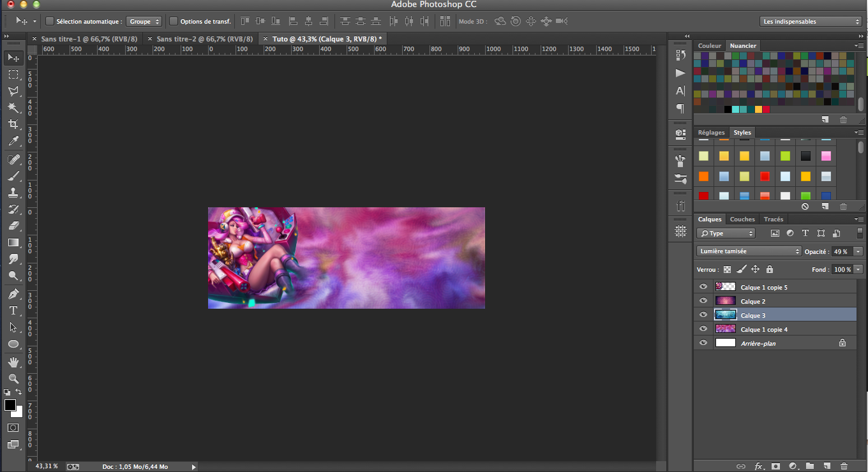Viewport: 868px width, 472px height.
Task: Add layer style via fx icon
Action: point(759,466)
